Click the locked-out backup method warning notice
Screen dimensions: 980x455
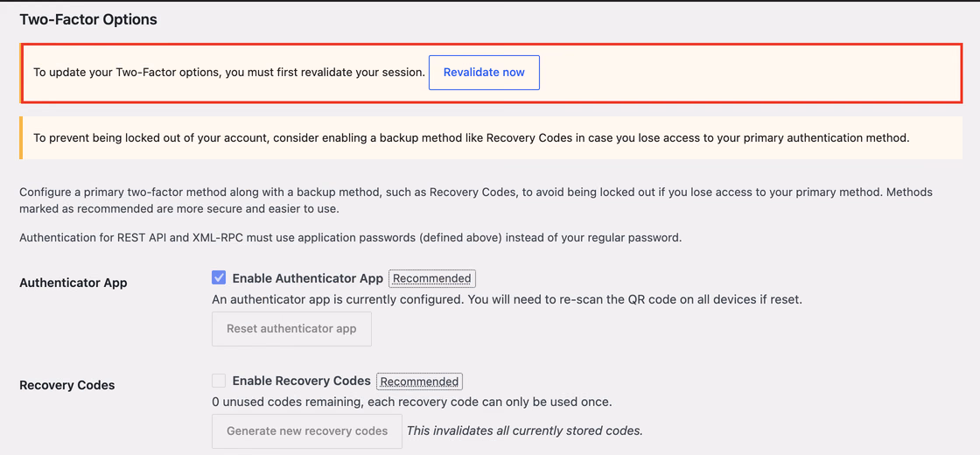coord(491,137)
